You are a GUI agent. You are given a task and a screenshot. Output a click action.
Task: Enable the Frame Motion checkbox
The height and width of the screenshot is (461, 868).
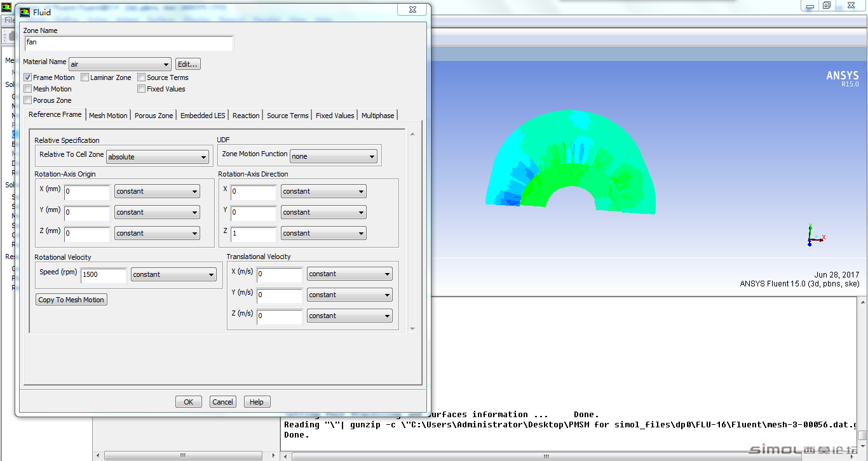27,77
